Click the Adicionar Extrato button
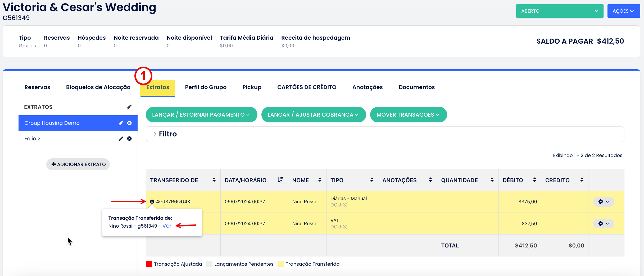 pos(78,164)
